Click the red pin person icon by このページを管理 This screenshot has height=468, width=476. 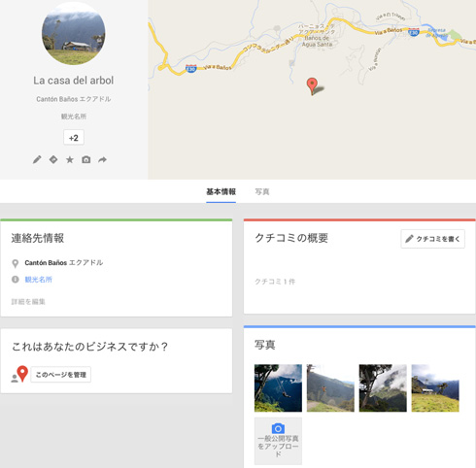click(19, 374)
